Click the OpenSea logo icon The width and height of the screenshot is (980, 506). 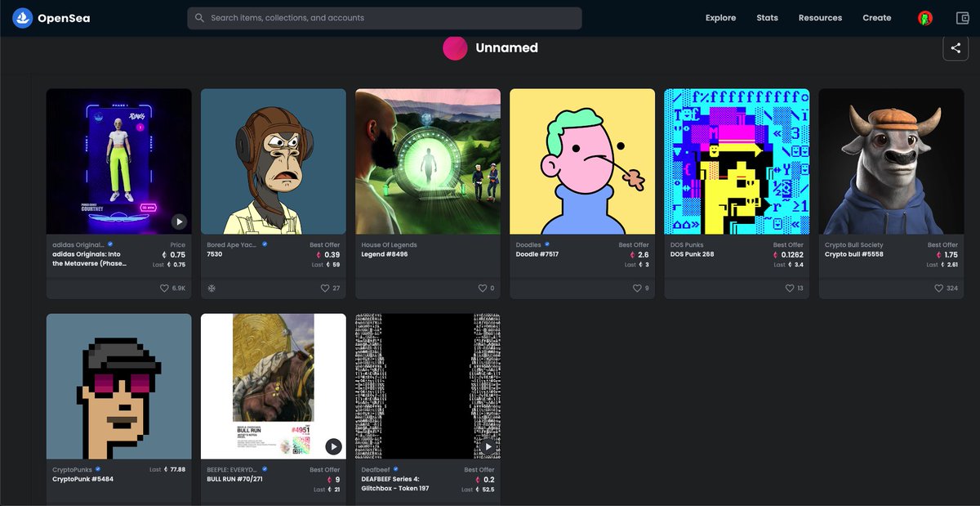tap(22, 18)
